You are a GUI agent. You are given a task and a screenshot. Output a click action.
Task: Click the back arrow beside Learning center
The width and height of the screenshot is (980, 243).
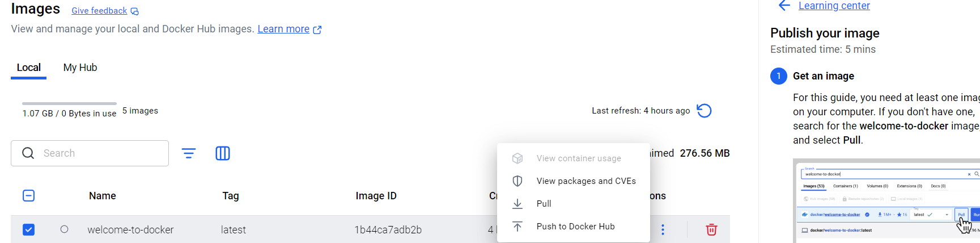click(x=784, y=6)
